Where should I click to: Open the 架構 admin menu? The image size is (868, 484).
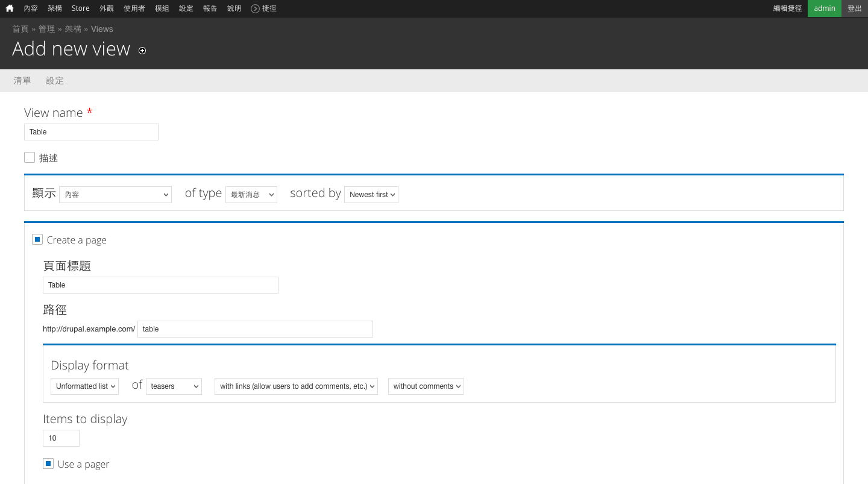[x=55, y=8]
